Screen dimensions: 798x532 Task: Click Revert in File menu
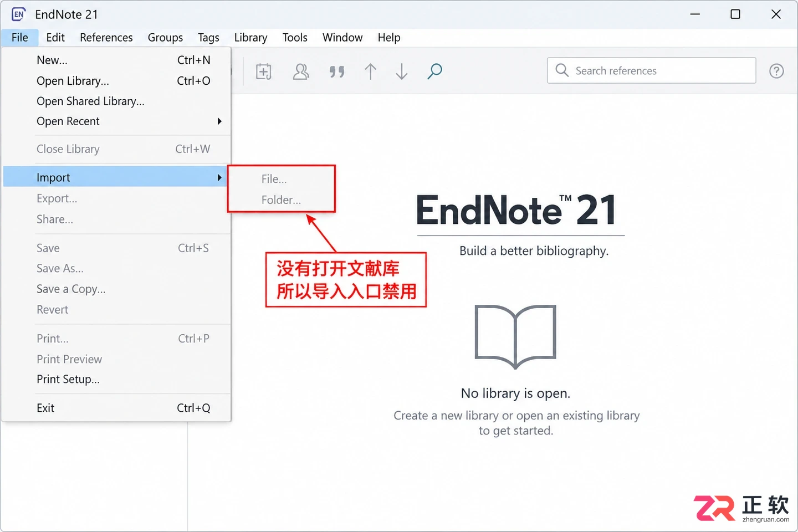tap(116, 310)
